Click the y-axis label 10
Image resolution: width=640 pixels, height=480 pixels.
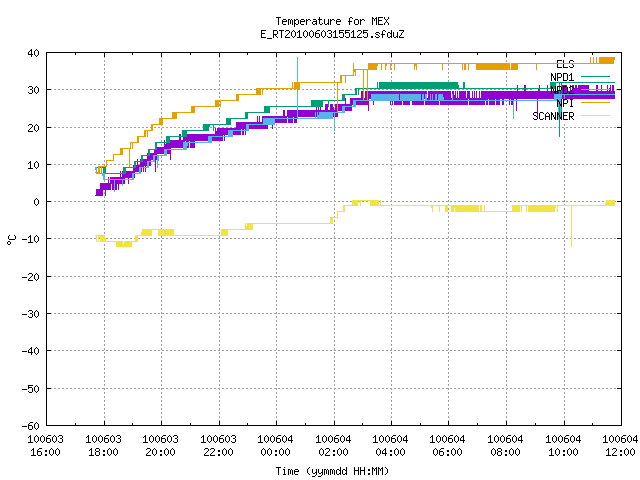coord(33,165)
